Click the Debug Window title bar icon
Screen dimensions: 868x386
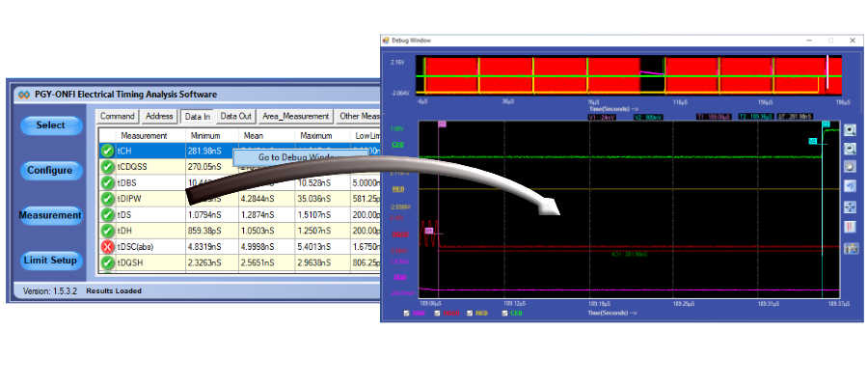pyautogui.click(x=387, y=41)
